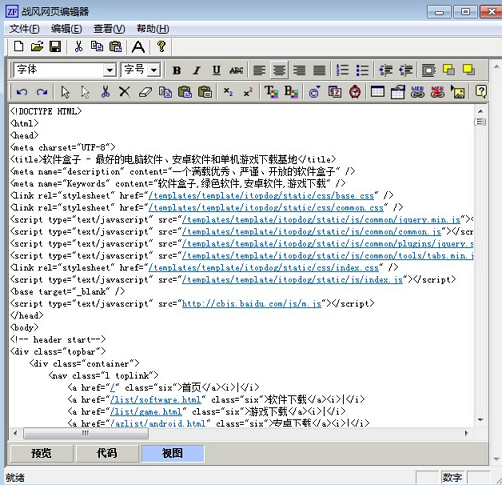Send to back using yellow square icon
Viewport: 502px width, 485px height.
(469, 70)
